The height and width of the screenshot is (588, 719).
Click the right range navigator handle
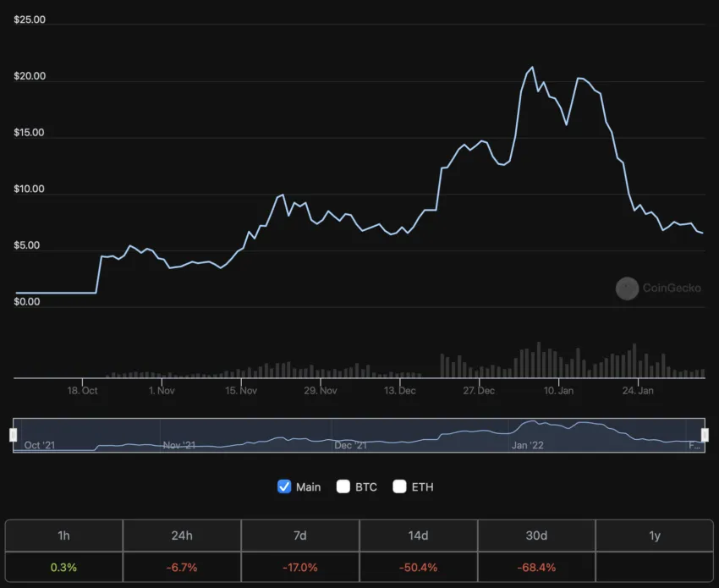(x=705, y=434)
